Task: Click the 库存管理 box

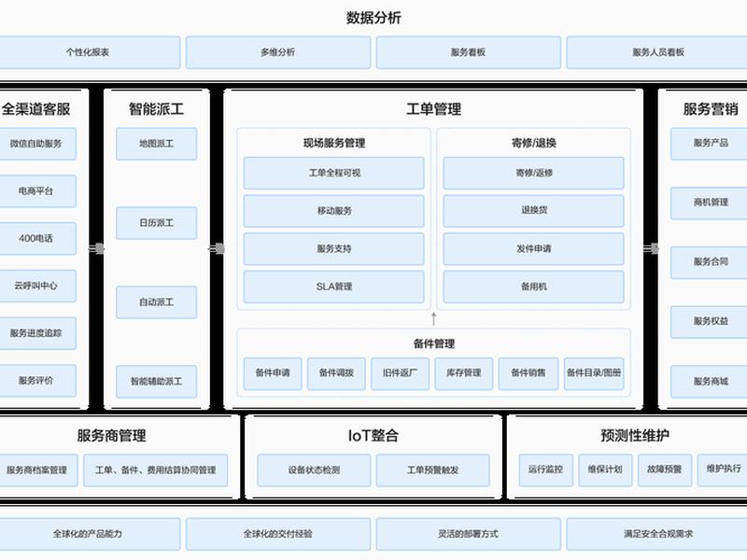Action: point(464,373)
